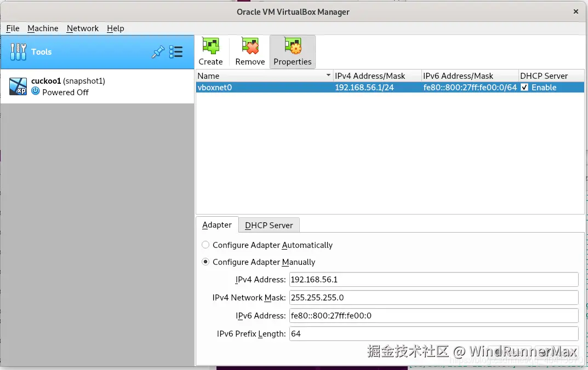Click the IPv6 Address/Mask column header
Viewport: 588px width, 370px height.
(470, 76)
